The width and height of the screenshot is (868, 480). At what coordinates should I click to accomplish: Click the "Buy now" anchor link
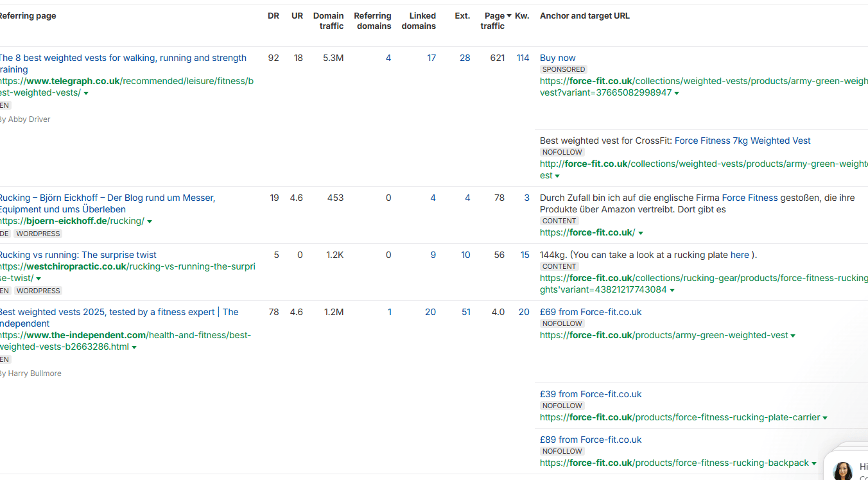[x=557, y=58]
